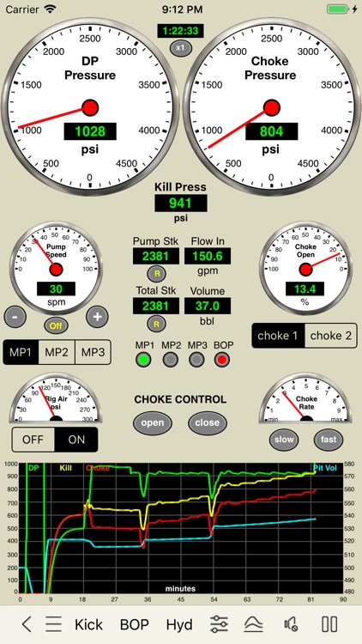Tap the choke pressure 804 readout
The height and width of the screenshot is (644, 362).
coord(271,131)
